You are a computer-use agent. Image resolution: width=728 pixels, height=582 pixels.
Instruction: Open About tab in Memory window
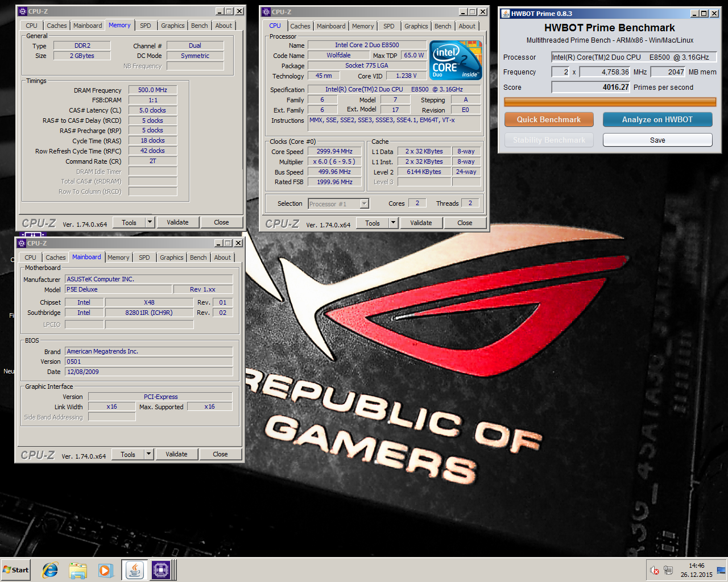[x=224, y=26]
